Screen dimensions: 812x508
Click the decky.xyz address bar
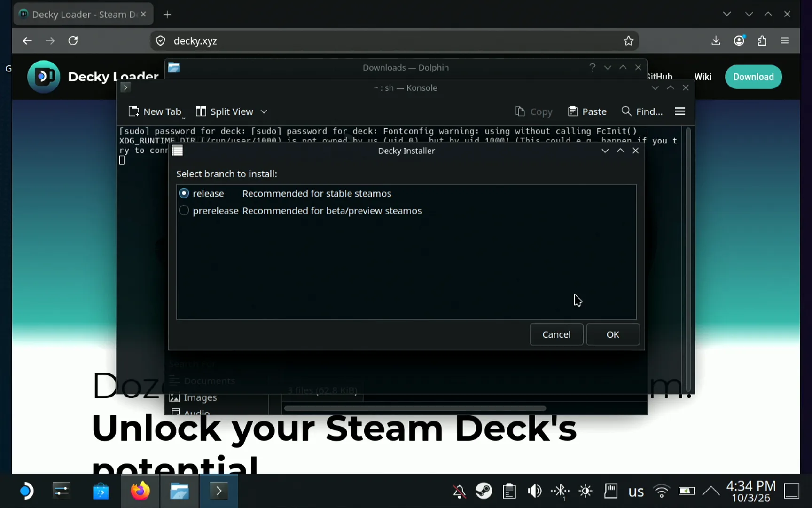click(x=394, y=41)
